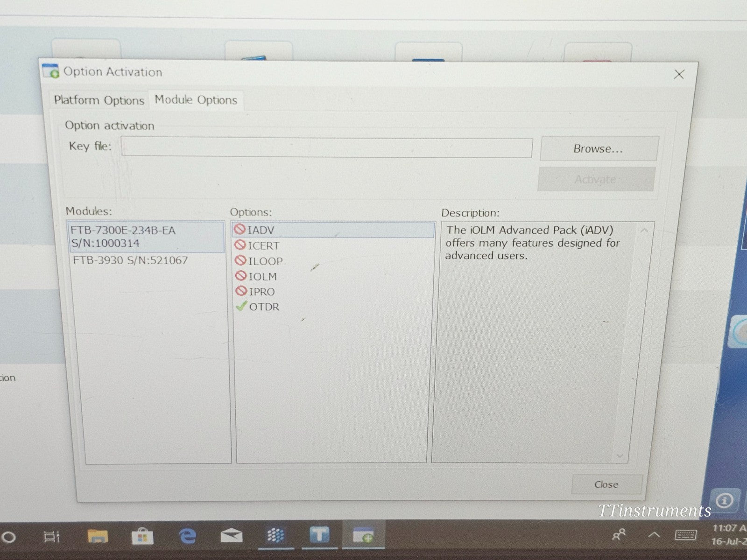The height and width of the screenshot is (560, 747).
Task: Click the taskbar clock showing 11:07
Action: click(728, 535)
